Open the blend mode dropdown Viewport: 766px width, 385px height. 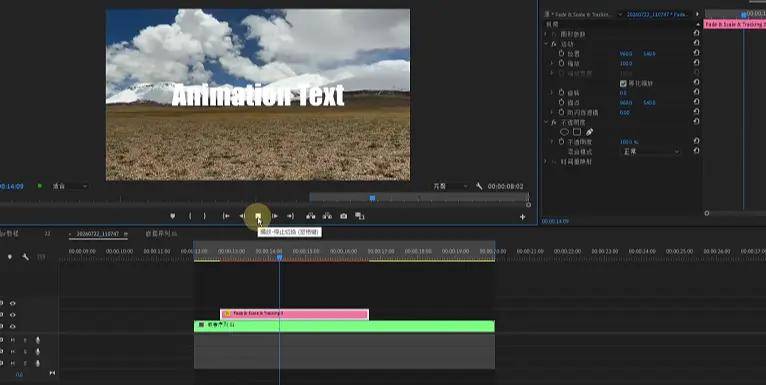(650, 152)
